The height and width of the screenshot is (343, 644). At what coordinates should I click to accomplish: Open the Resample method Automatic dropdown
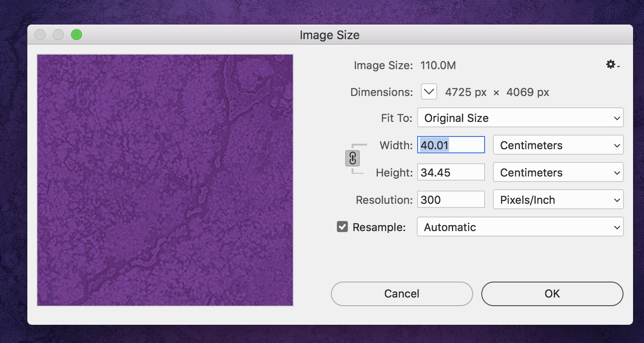[520, 227]
